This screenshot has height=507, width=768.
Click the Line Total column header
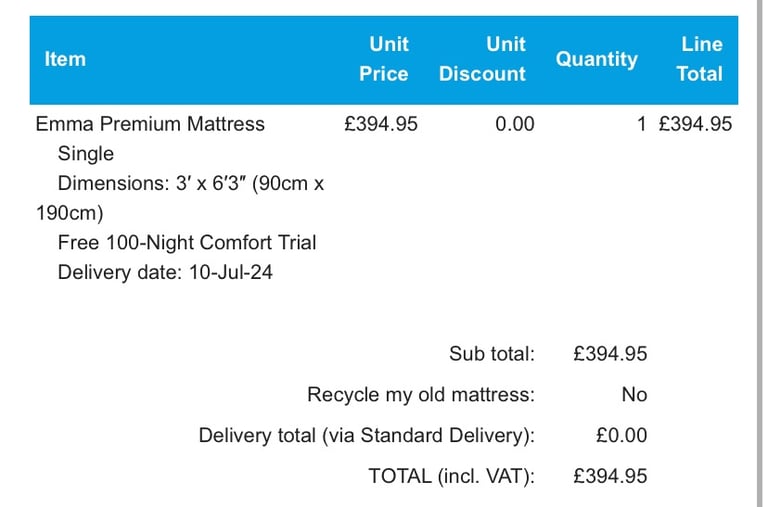(700, 59)
